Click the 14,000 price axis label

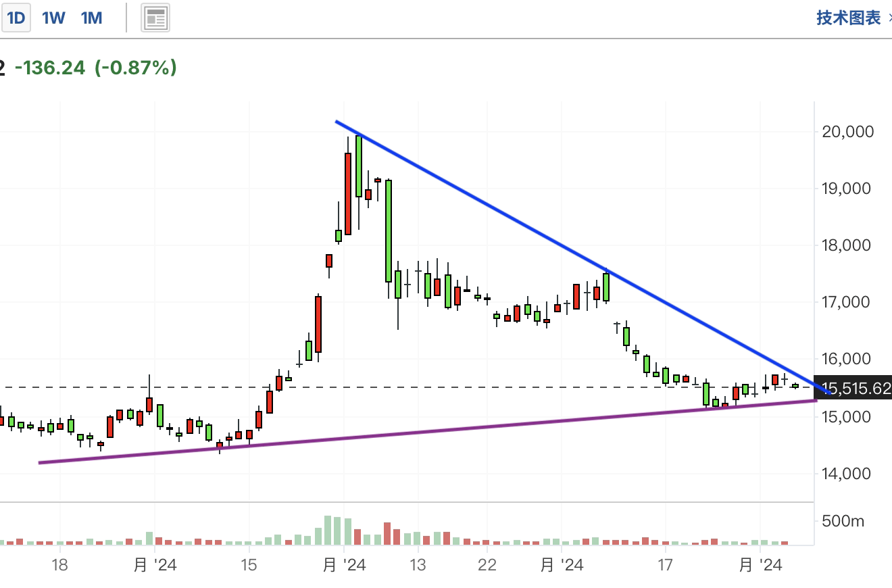pyautogui.click(x=847, y=473)
